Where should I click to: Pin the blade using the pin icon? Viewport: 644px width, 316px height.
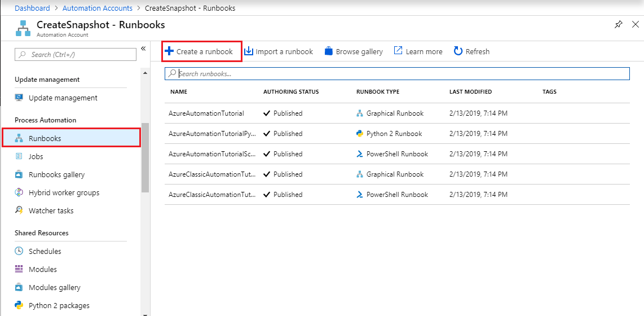(618, 25)
